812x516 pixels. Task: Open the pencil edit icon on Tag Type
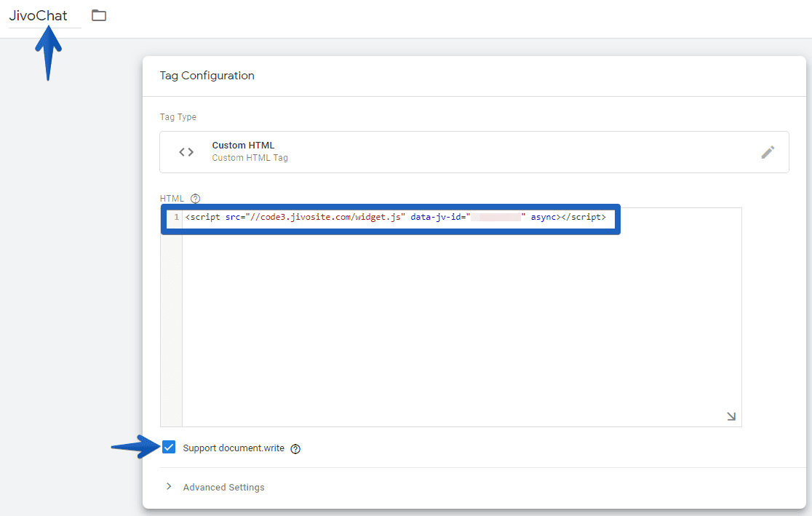pos(768,151)
